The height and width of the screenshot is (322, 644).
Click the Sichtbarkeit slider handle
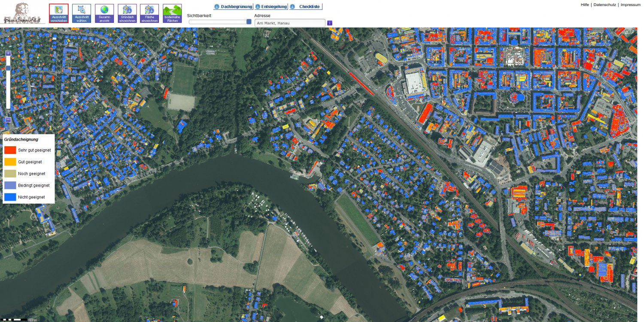click(x=249, y=21)
